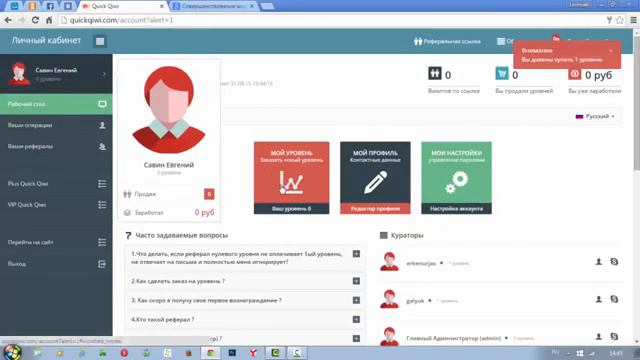640x360 pixels.
Task: Click the browser home button
Action: (49, 20)
